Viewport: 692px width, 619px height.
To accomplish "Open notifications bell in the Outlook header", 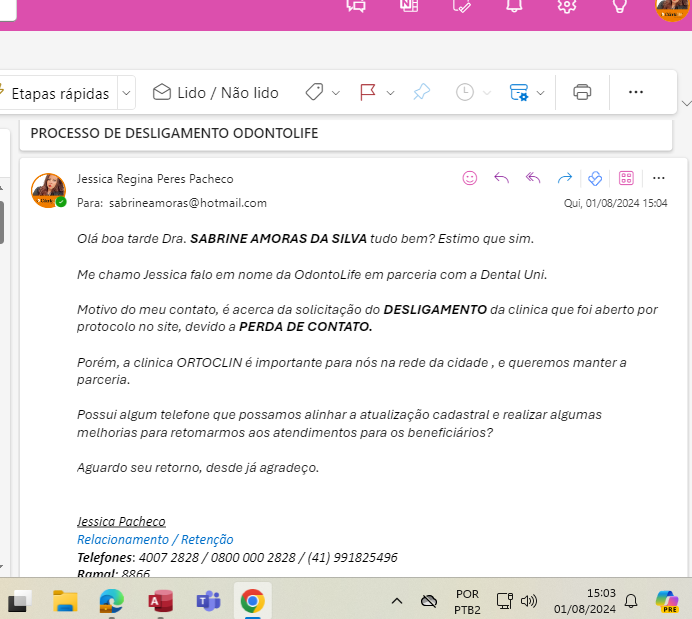I will point(514,5).
